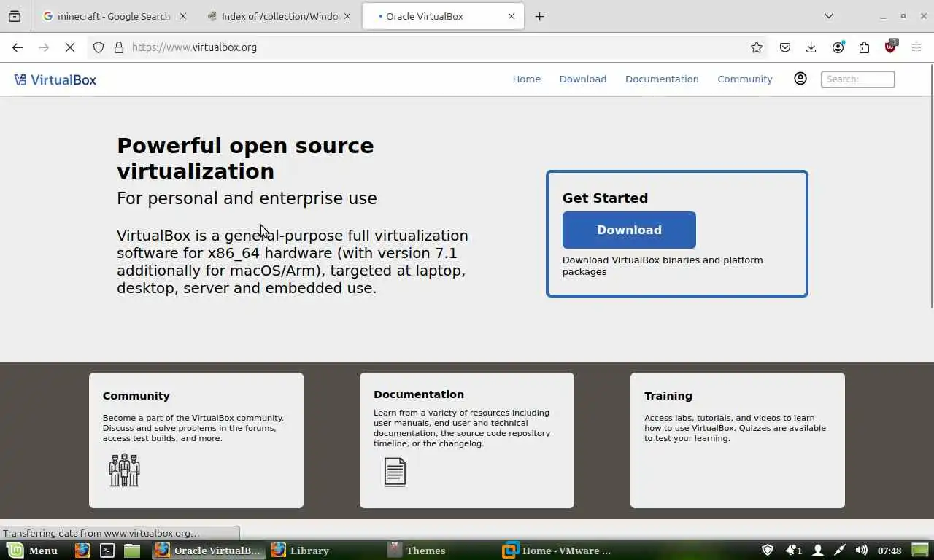Click the VirtualBox logo in header

click(55, 79)
